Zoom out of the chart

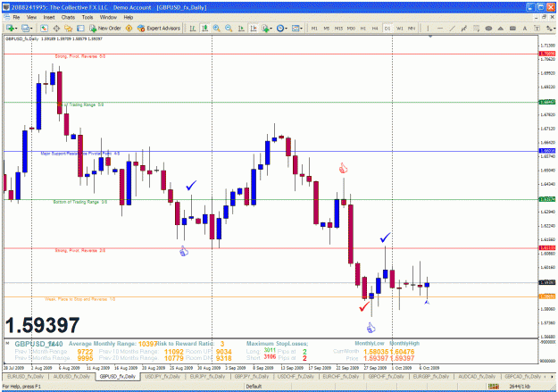pyautogui.click(x=229, y=28)
